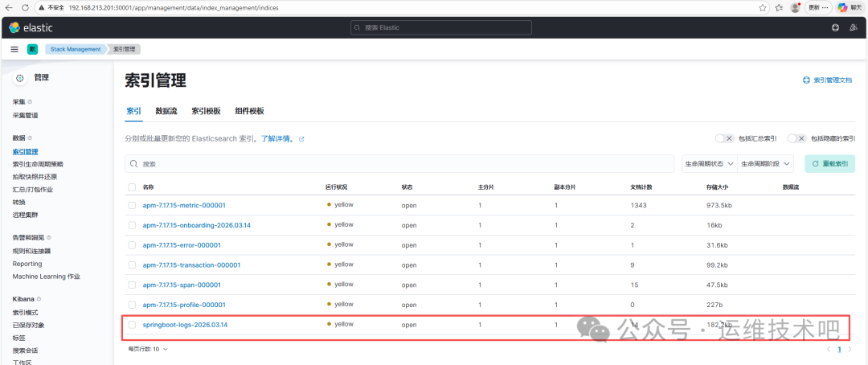
Task: Open browser favorites list icon
Action: (779, 8)
